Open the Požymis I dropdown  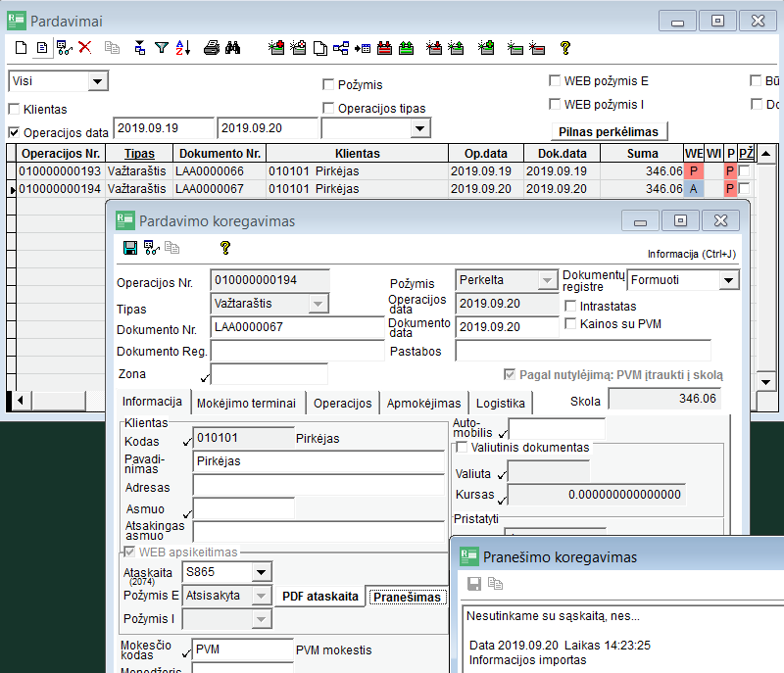(261, 619)
